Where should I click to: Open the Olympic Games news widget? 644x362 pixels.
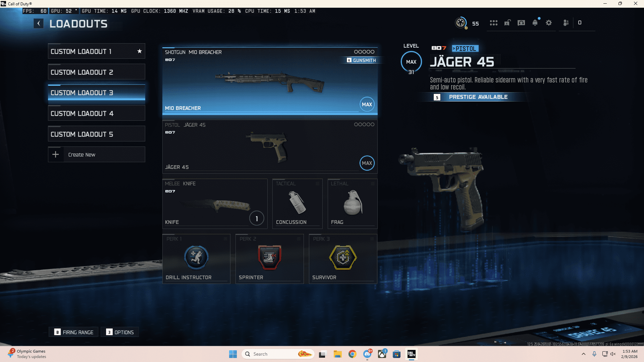click(27, 354)
